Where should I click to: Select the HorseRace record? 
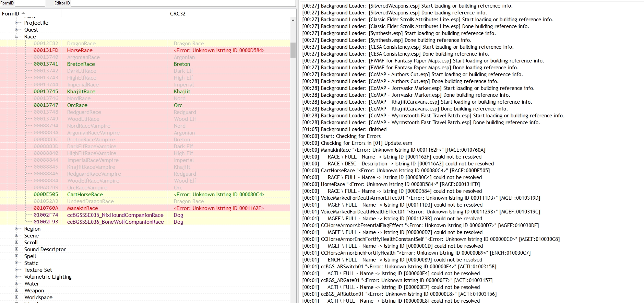pos(145,50)
